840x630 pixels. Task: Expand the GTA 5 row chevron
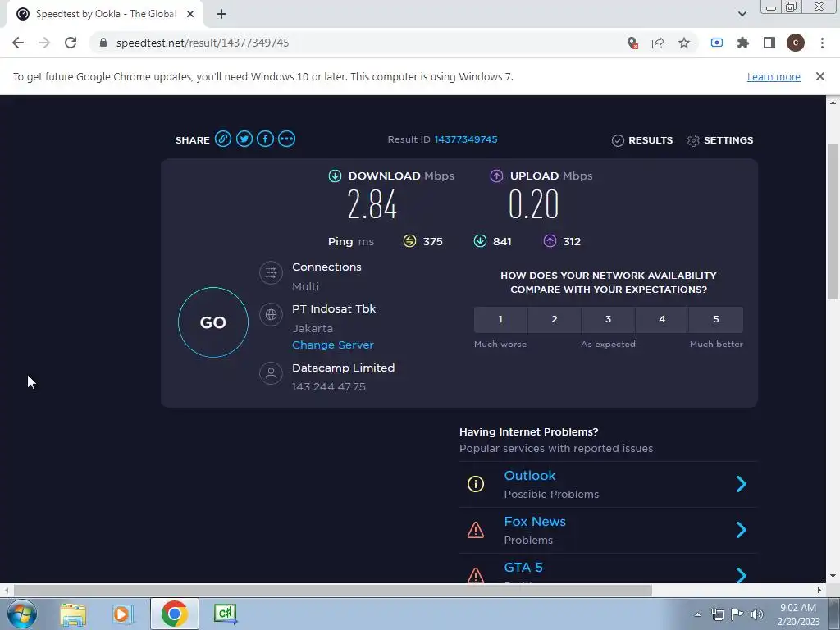[742, 575]
